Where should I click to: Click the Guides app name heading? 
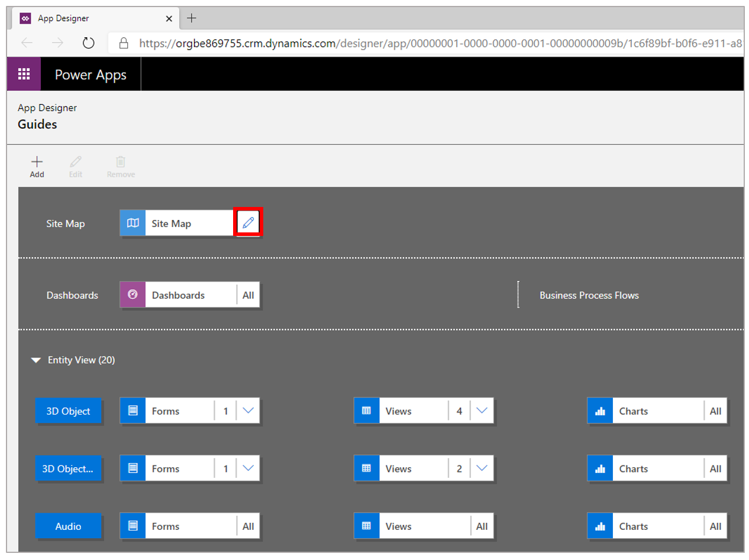pos(37,124)
